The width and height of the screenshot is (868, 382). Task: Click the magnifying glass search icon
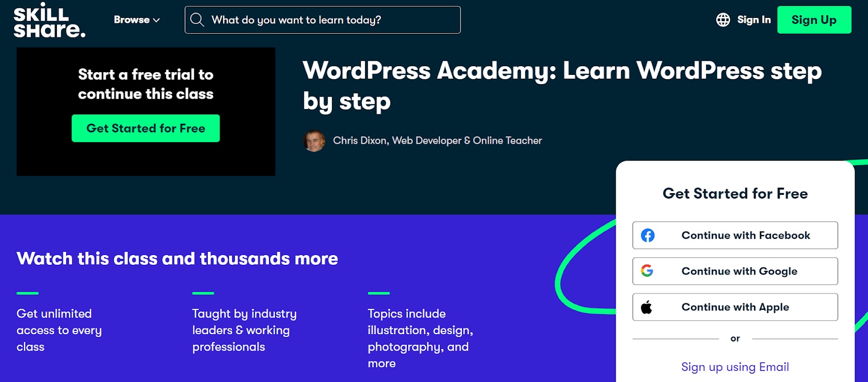click(x=197, y=20)
